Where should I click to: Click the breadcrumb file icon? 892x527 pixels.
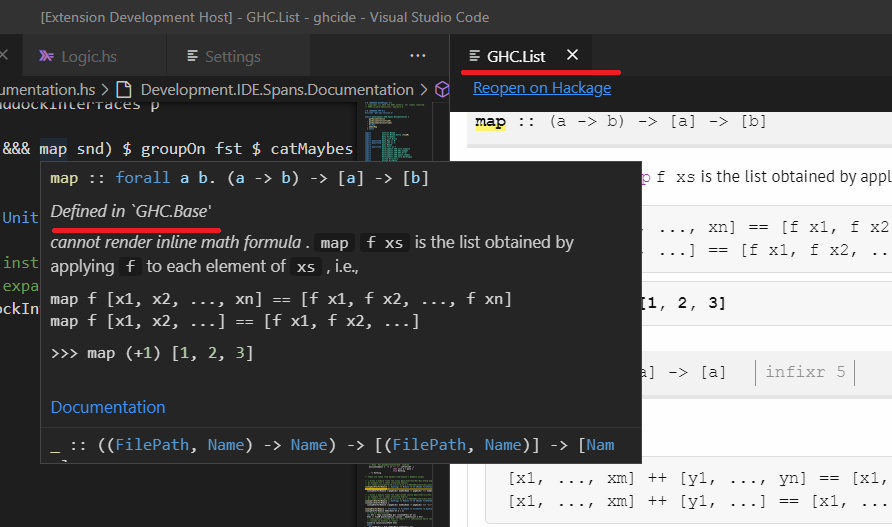(x=123, y=90)
